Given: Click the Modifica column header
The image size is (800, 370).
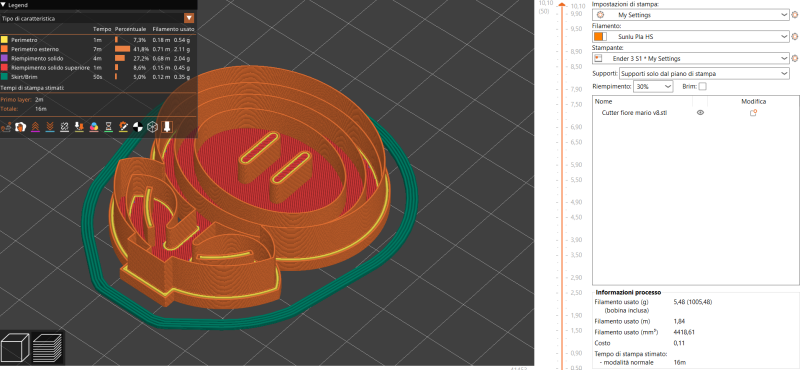Looking at the screenshot, I should [754, 102].
